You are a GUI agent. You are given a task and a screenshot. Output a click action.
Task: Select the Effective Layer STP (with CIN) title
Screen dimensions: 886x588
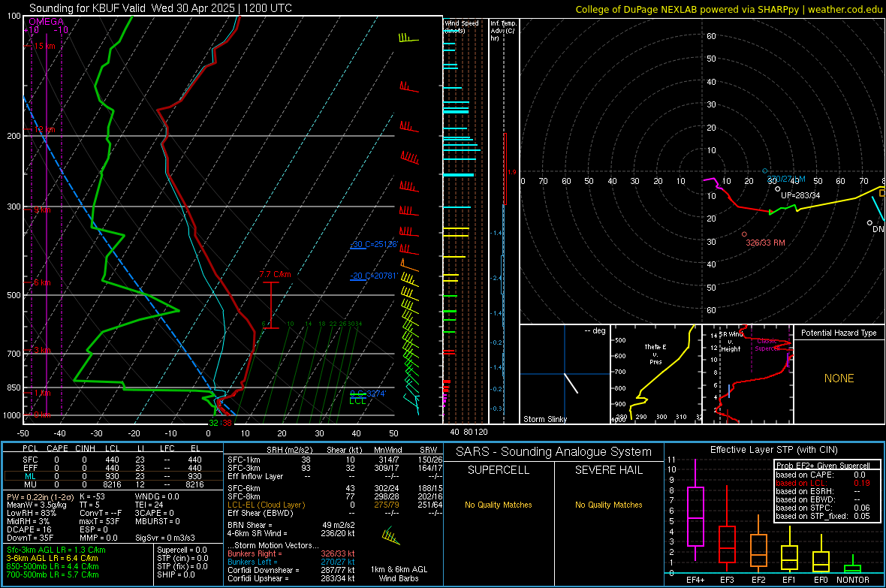pyautogui.click(x=773, y=450)
